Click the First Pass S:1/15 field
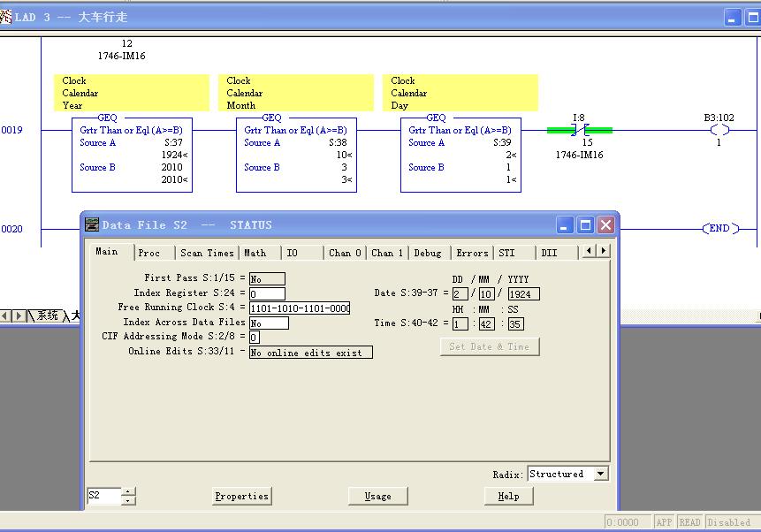Image resolution: width=761 pixels, height=532 pixels. click(267, 279)
